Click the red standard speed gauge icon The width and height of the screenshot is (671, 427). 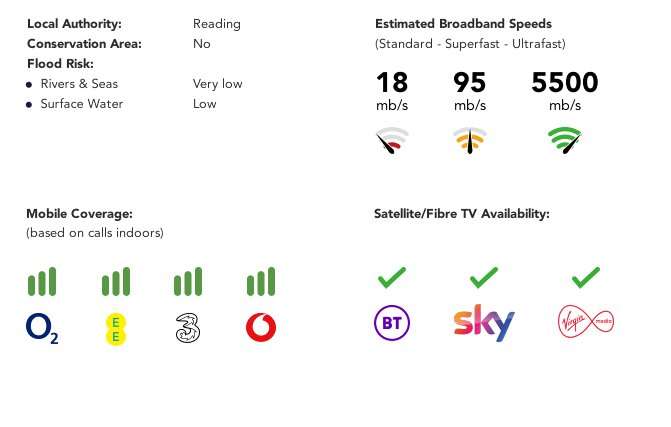pyautogui.click(x=392, y=140)
